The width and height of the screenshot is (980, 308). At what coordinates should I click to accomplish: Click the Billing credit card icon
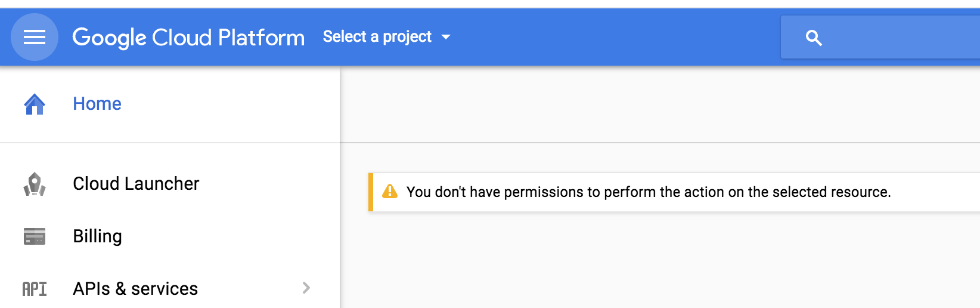click(35, 236)
